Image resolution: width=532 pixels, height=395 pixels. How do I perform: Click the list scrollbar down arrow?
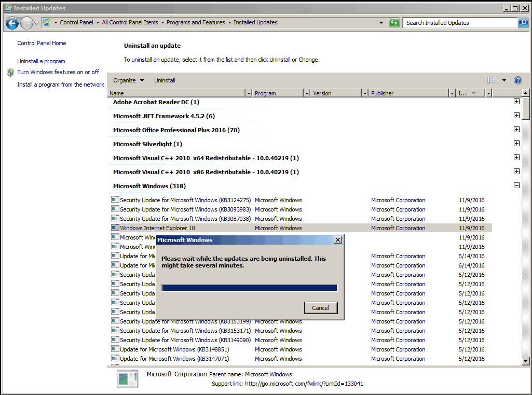tap(526, 361)
